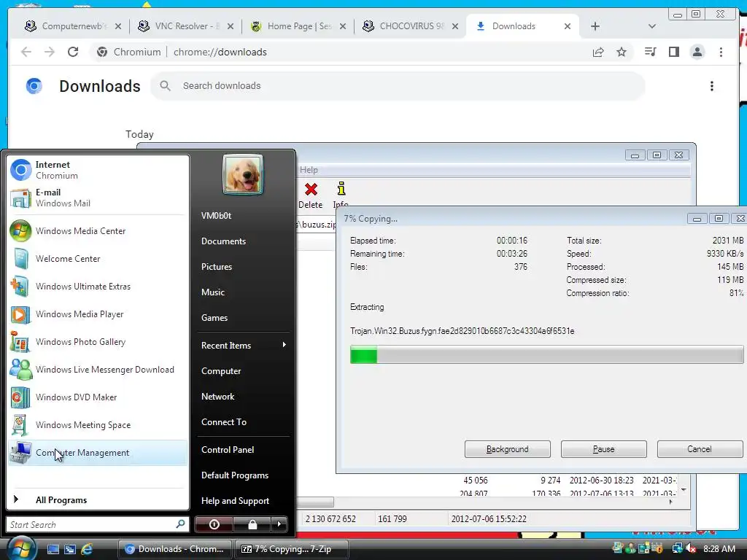
Task: Go back in Chromium
Action: coord(26,52)
